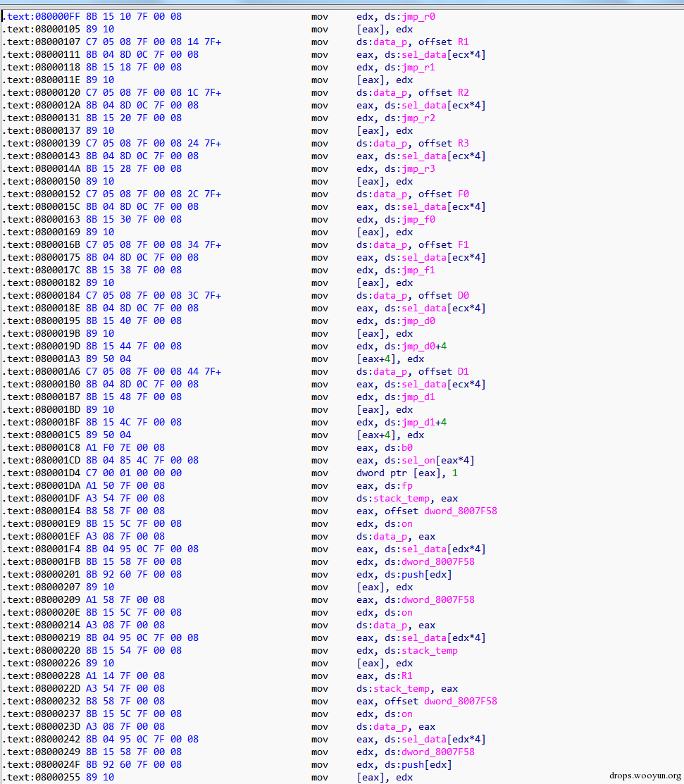Click address .text:0800012A
This screenshot has width=684, height=784.
point(41,106)
